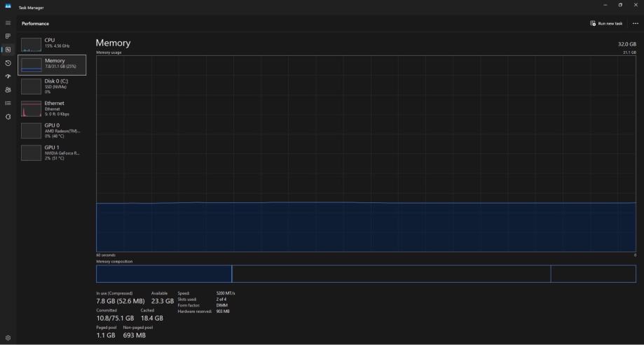
Task: Open the Details list icon
Action: (8, 104)
